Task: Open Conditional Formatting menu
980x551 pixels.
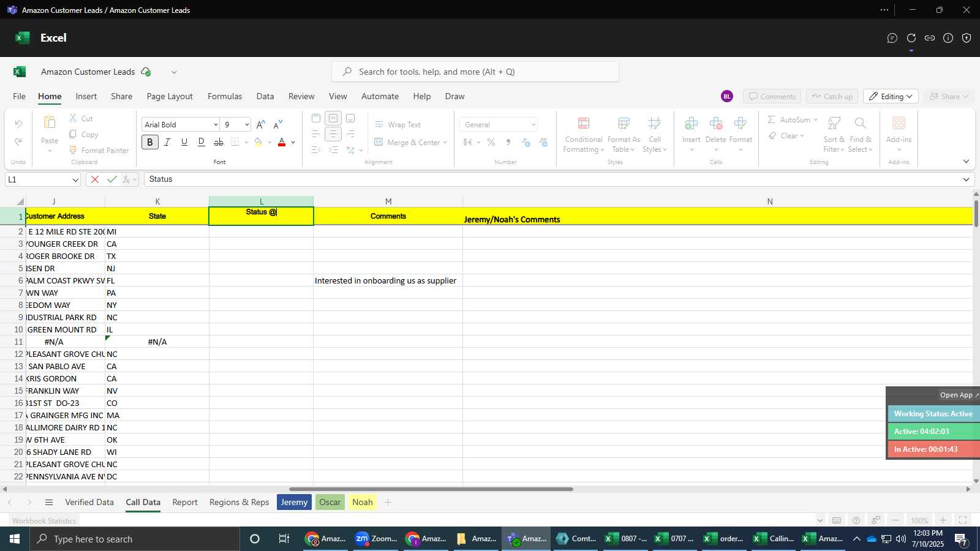Action: pyautogui.click(x=584, y=135)
